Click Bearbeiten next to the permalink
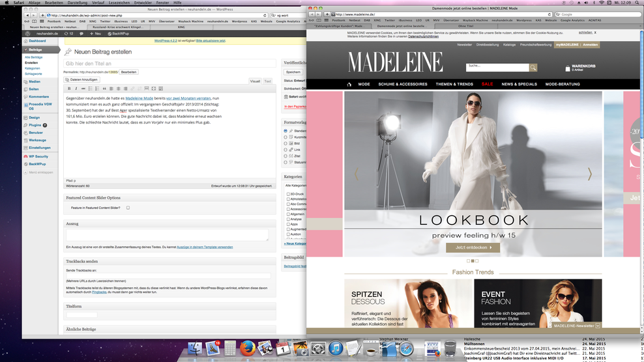 pos(128,72)
